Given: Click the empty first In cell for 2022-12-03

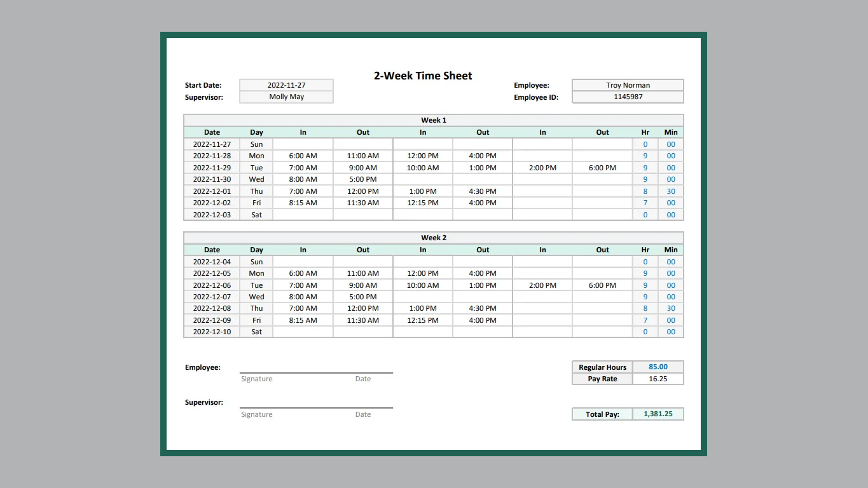Looking at the screenshot, I should (x=303, y=215).
